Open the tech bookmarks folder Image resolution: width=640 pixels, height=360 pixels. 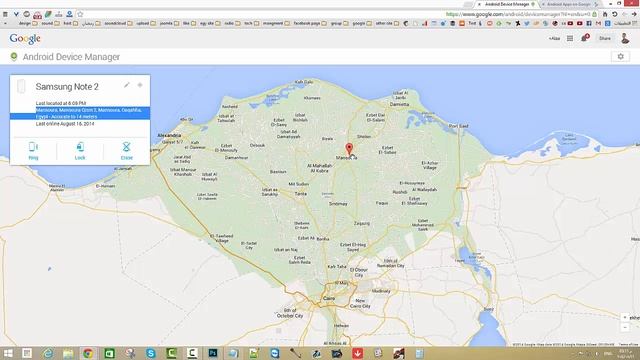[x=251, y=24]
